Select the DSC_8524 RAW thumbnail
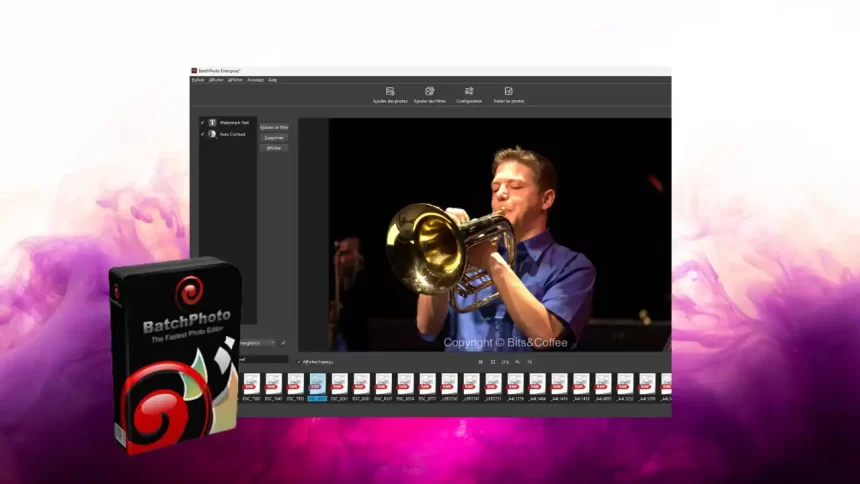The image size is (860, 484). 405,387
